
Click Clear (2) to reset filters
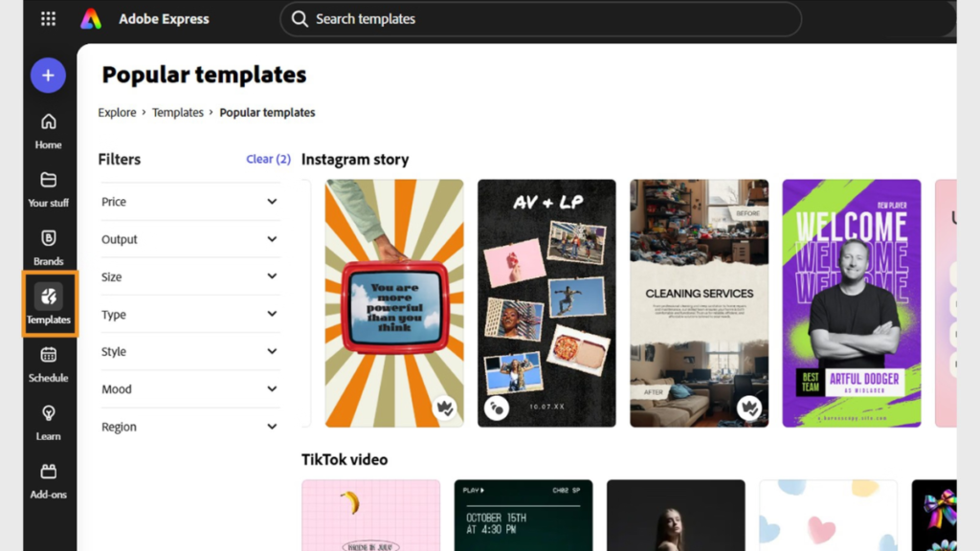click(268, 159)
